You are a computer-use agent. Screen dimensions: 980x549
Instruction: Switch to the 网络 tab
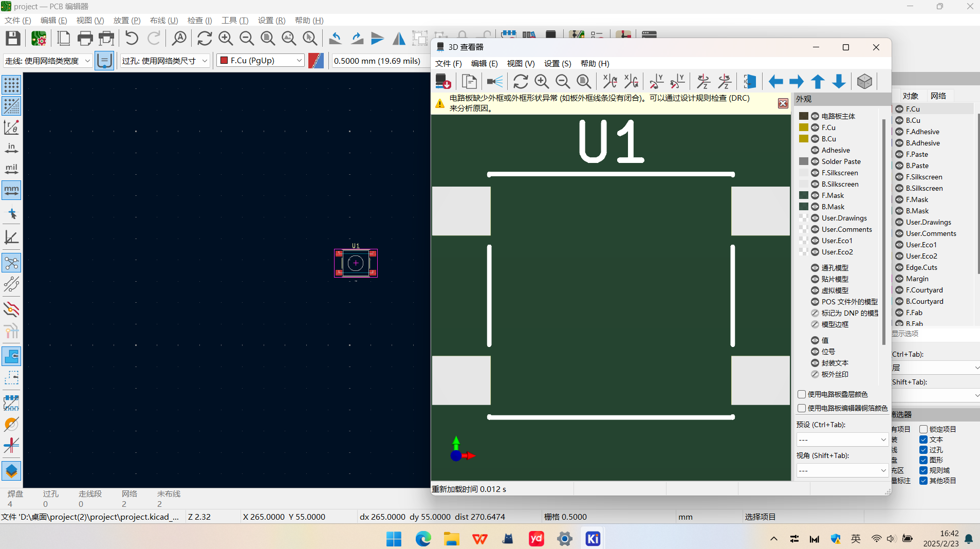(x=938, y=96)
